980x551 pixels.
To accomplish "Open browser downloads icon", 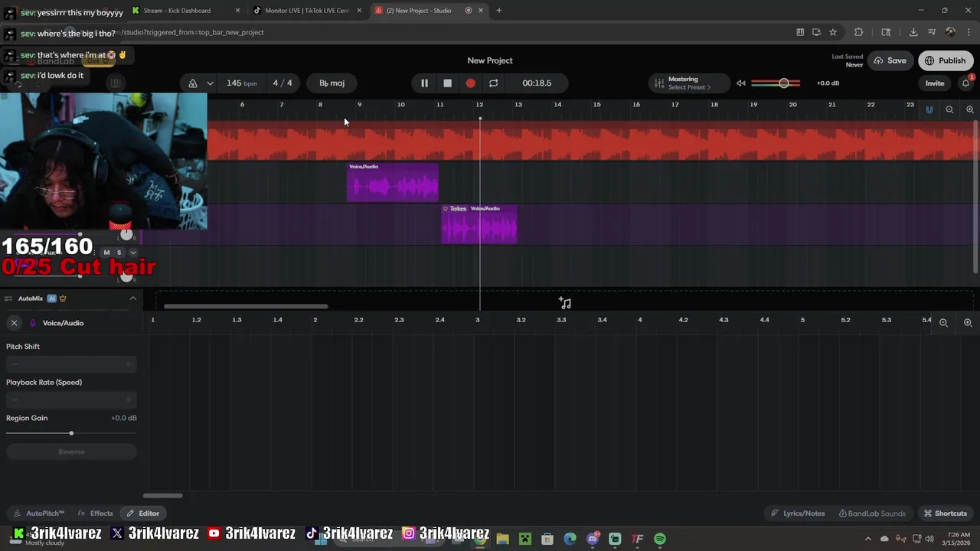I will coord(913,32).
